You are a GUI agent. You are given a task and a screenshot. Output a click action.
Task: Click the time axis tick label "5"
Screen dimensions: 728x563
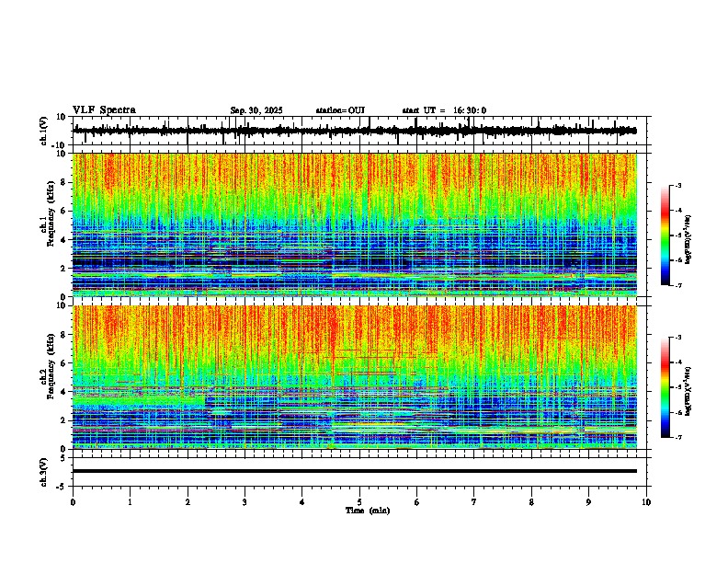tap(359, 502)
